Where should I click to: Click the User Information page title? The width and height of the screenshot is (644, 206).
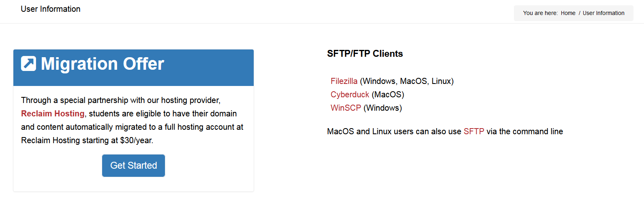click(51, 9)
